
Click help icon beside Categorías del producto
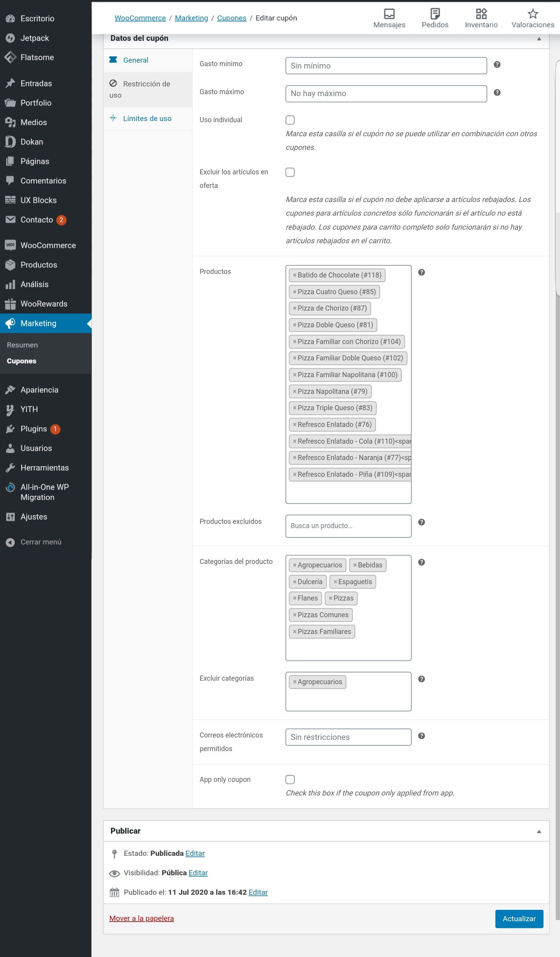[x=421, y=562]
